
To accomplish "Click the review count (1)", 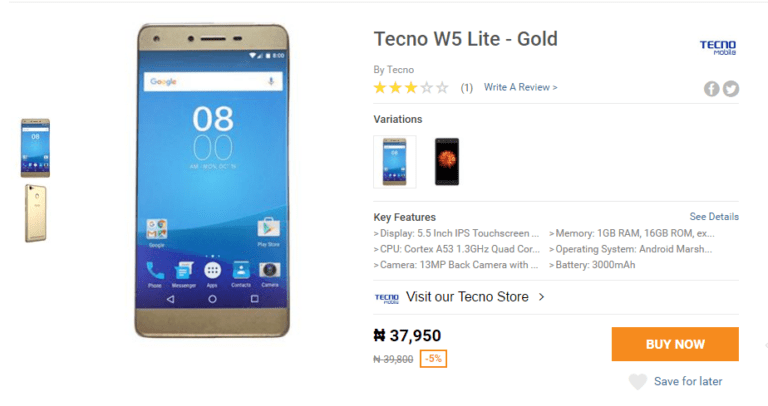I will point(466,88).
